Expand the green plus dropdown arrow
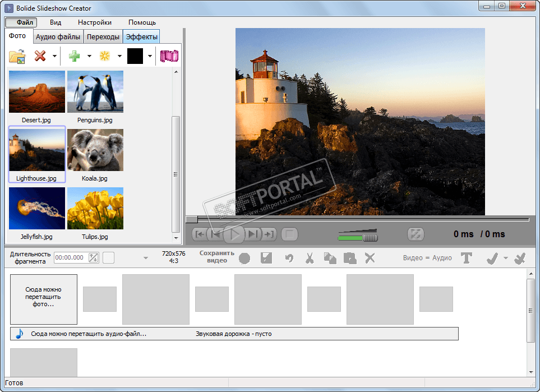 click(x=89, y=56)
